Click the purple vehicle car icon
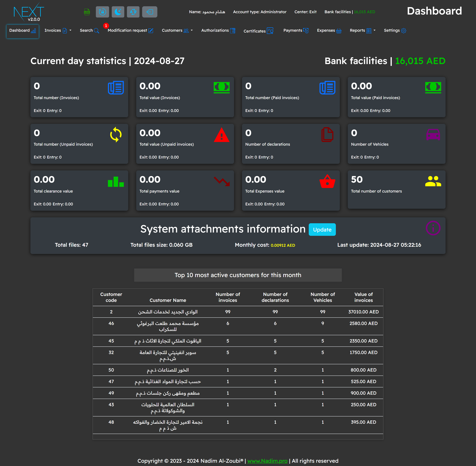This screenshot has height=466, width=476. tap(433, 134)
